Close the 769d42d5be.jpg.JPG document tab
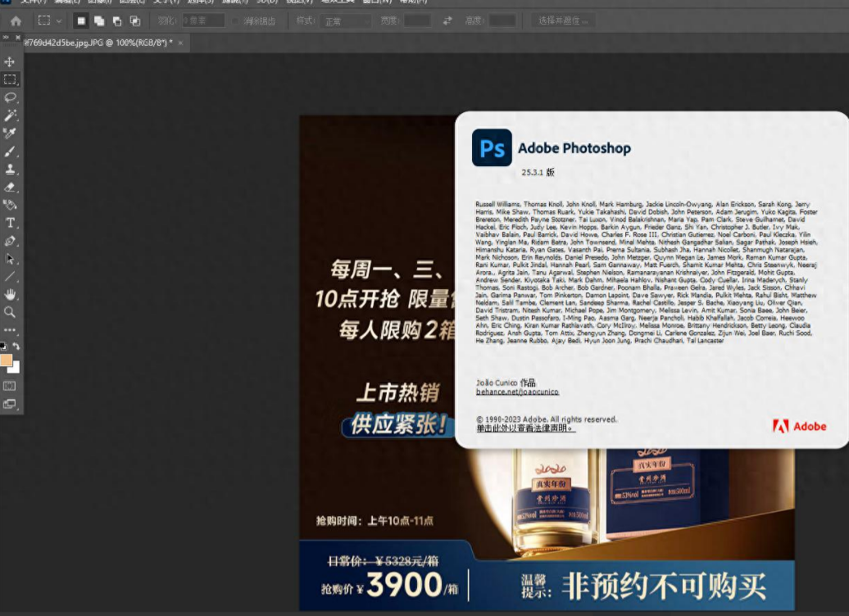Viewport: 849px width, 616px height. pos(180,43)
